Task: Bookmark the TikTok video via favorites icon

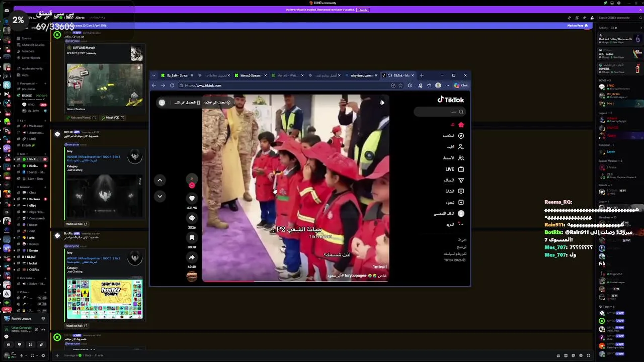Action: pos(192,237)
